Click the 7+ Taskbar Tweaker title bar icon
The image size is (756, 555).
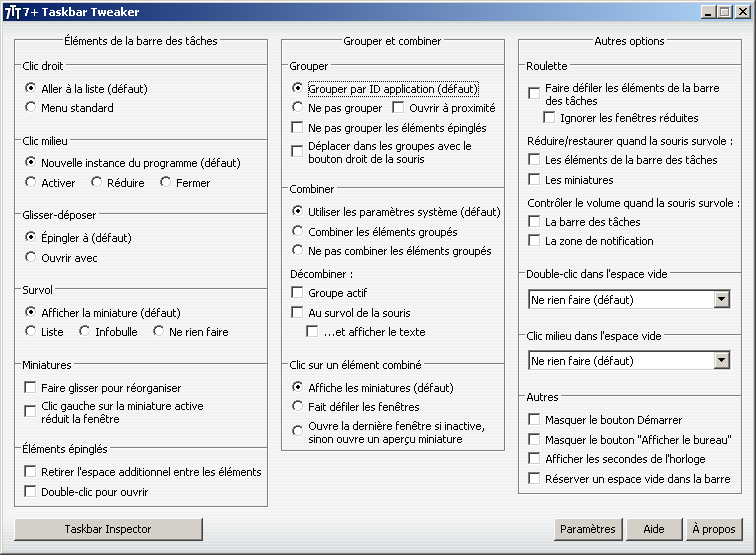[x=13, y=12]
